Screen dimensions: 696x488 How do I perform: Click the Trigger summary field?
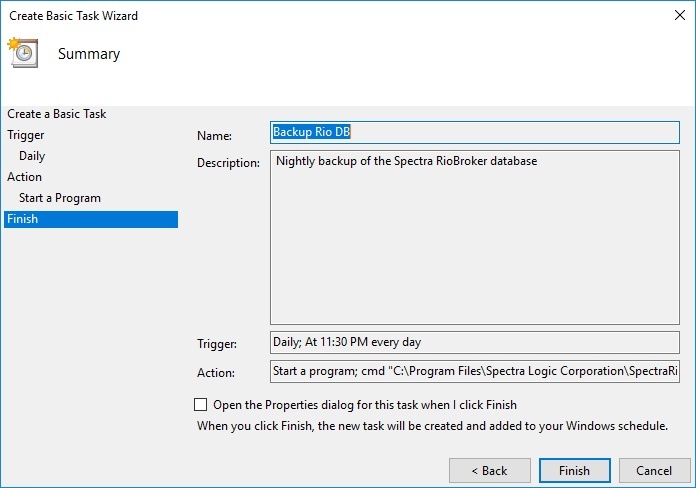pos(475,342)
